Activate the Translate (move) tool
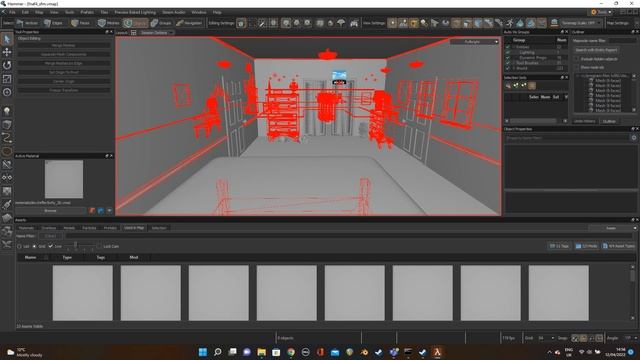640x360 pixels. coord(7,52)
